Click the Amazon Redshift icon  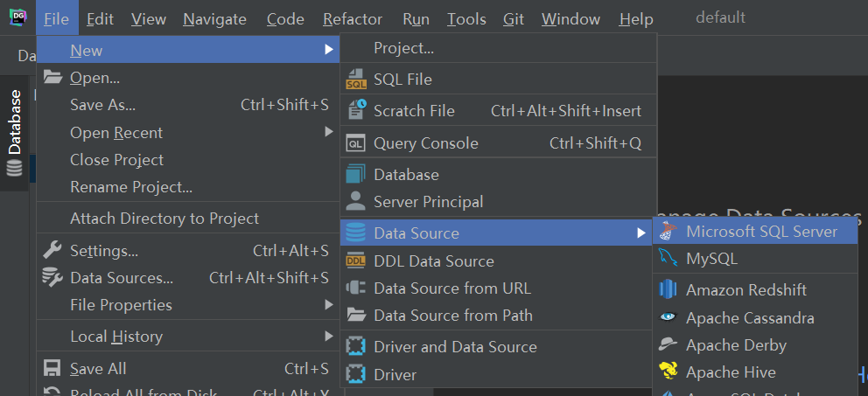pos(668,289)
